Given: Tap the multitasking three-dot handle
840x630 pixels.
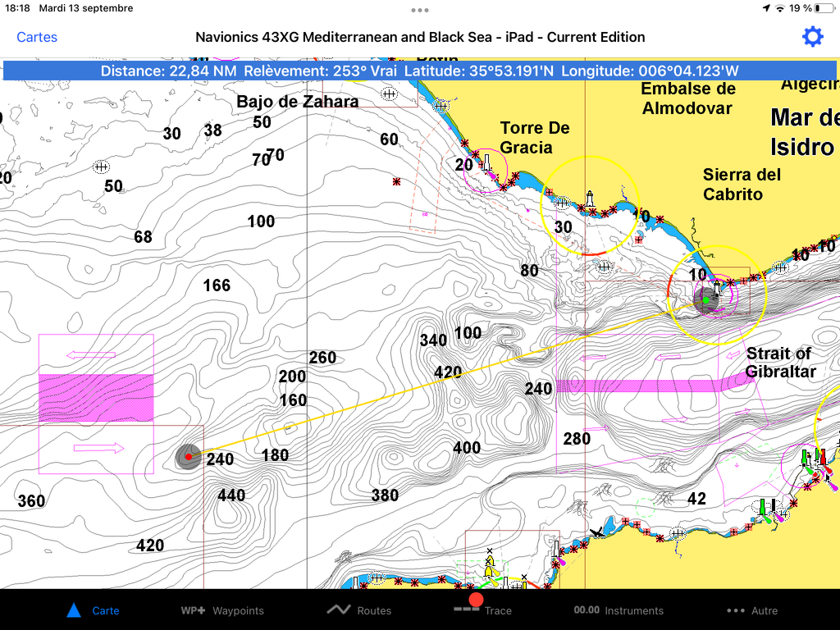Looking at the screenshot, I should point(420,10).
